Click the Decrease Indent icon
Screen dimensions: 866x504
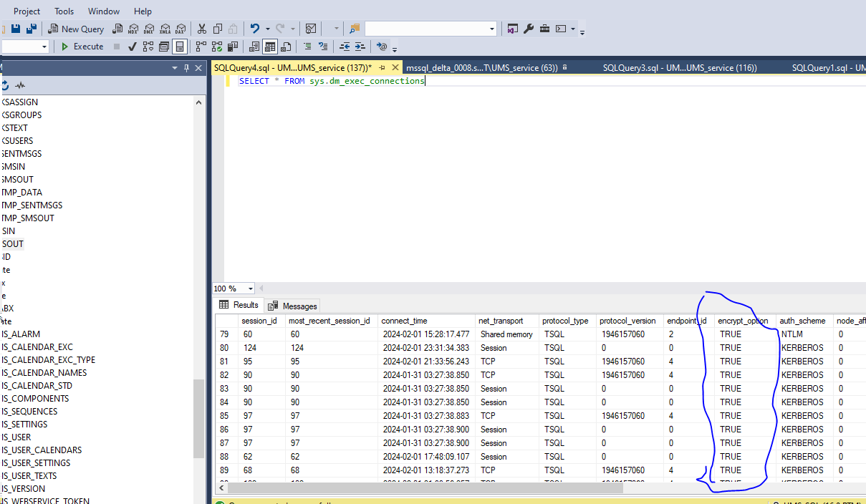[x=345, y=47]
